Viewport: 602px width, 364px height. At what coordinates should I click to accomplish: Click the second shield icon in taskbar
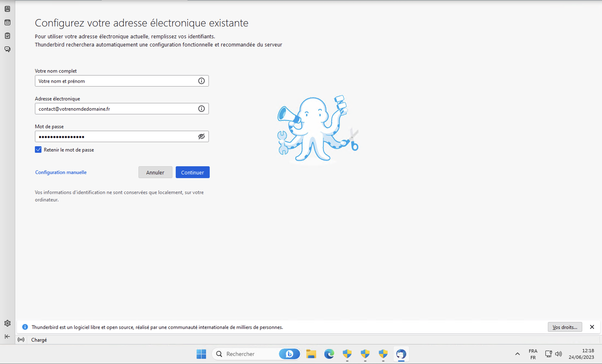pyautogui.click(x=365, y=354)
